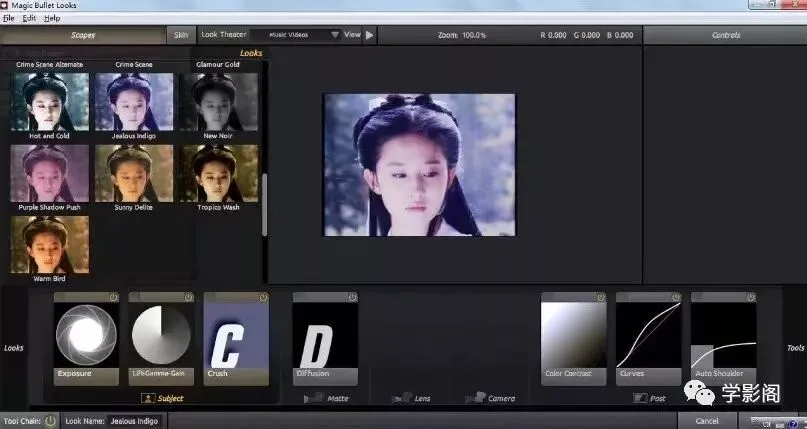The height and width of the screenshot is (429, 807).
Task: Toggle the Tool Chain power button
Action: (x=50, y=421)
